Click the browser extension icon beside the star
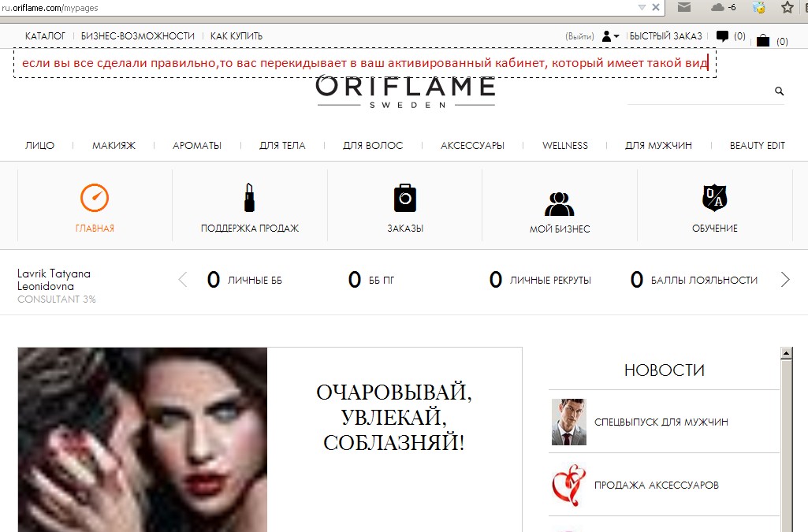 pos(758,7)
